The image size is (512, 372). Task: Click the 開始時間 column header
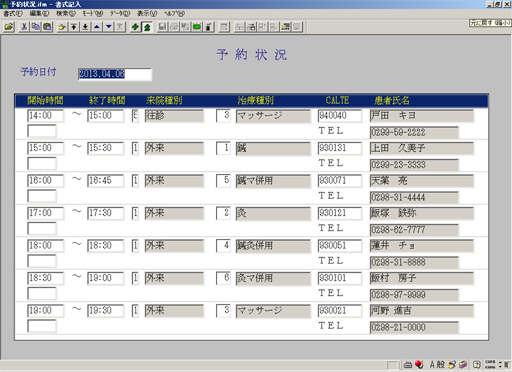click(45, 100)
